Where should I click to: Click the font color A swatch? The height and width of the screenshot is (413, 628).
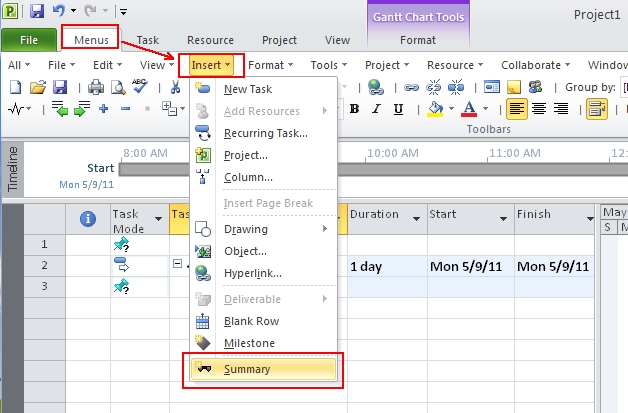click(x=468, y=109)
